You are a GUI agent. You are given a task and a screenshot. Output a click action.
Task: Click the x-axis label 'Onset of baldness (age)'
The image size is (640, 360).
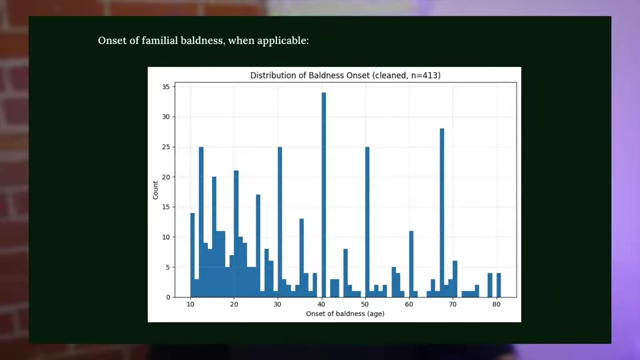coord(345,313)
